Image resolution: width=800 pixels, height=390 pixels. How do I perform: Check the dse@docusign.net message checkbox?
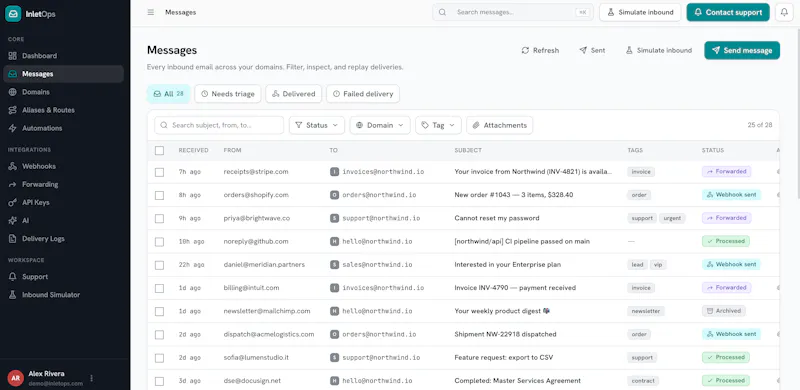click(x=160, y=381)
